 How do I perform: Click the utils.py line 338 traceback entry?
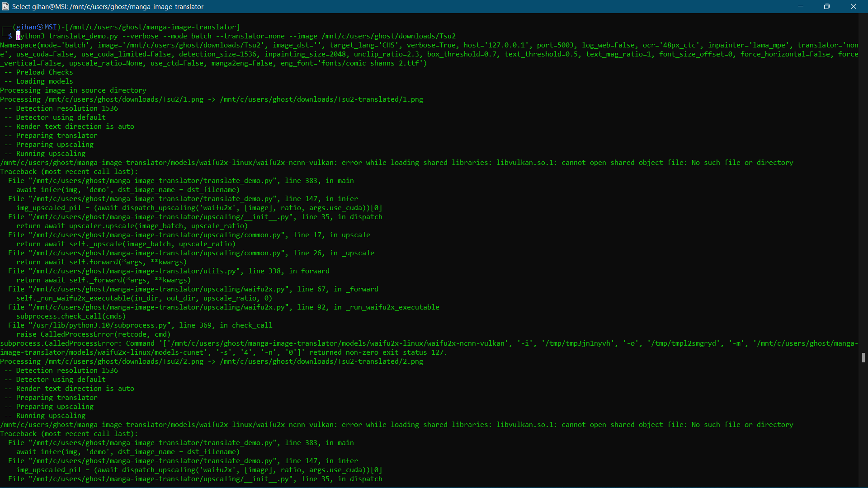169,271
